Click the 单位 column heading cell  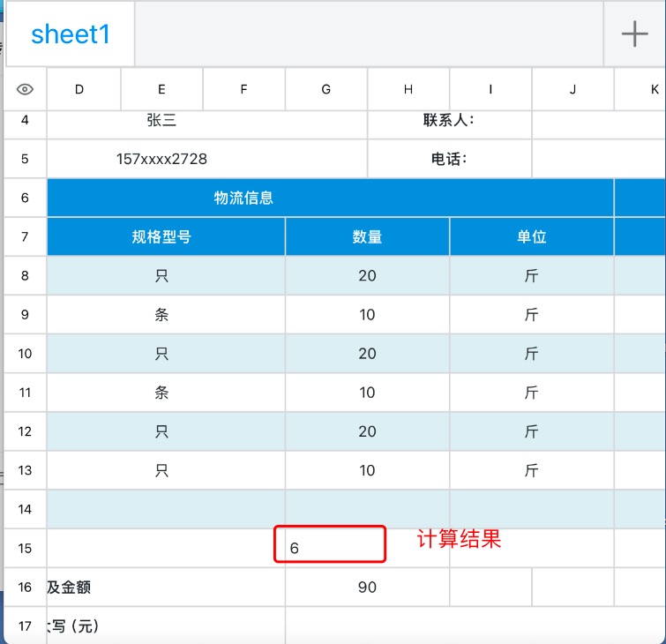pyautogui.click(x=532, y=236)
